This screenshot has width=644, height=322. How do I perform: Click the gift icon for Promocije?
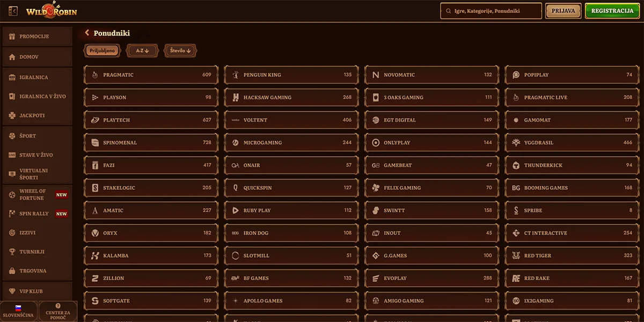coord(12,36)
